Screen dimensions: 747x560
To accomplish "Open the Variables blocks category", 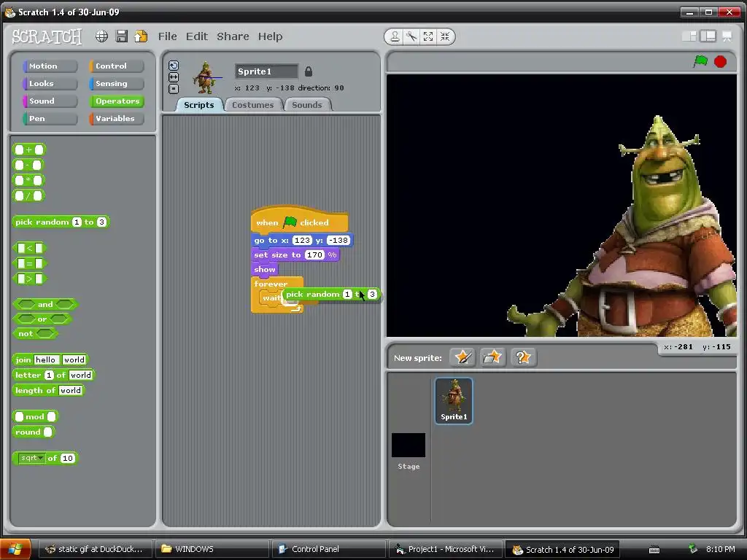I will tap(116, 119).
